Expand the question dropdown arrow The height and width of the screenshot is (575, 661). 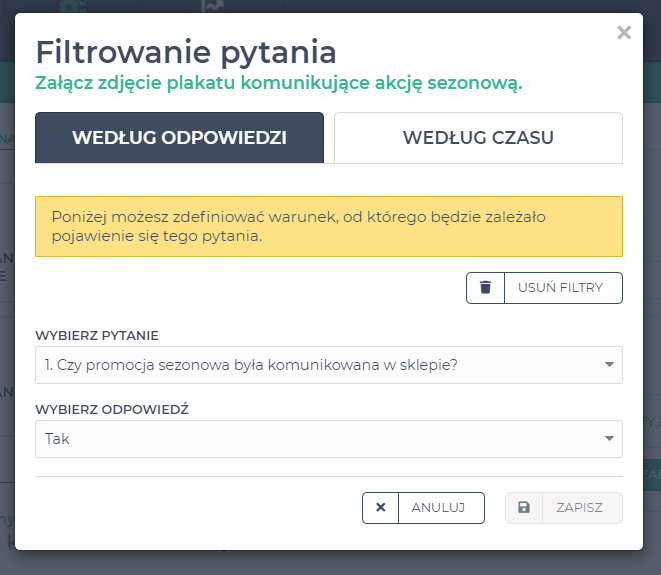[609, 365]
